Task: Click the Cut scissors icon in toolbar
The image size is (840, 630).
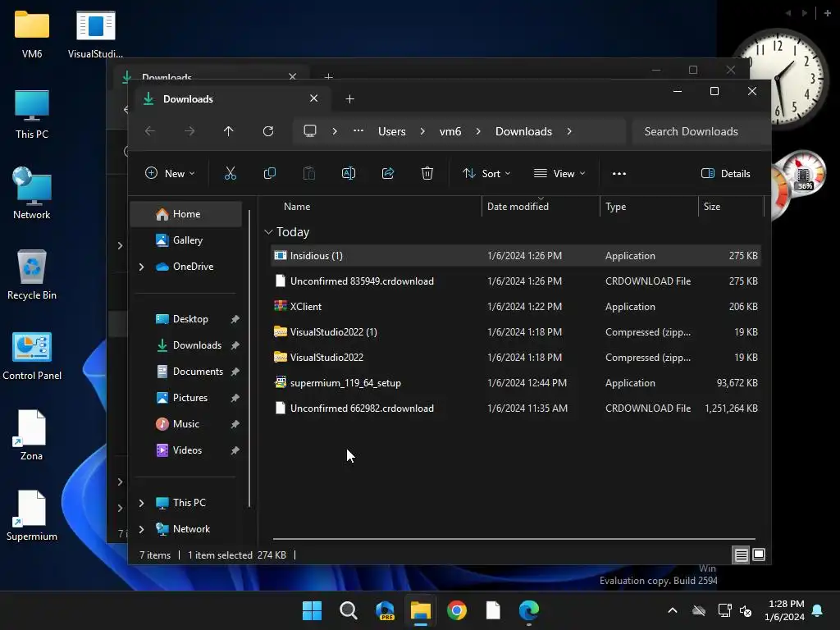Action: point(230,173)
